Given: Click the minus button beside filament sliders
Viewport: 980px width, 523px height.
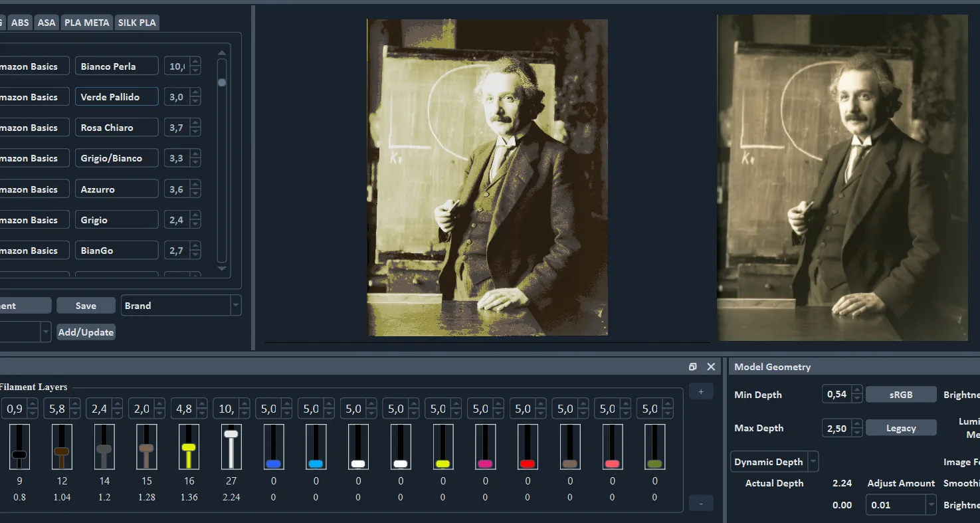Looking at the screenshot, I should pyautogui.click(x=701, y=504).
